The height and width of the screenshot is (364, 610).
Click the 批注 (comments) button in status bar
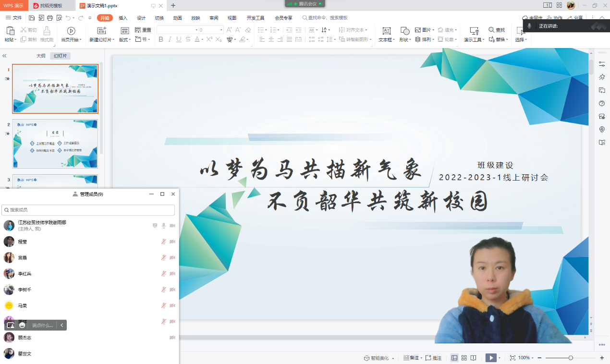[x=434, y=358]
